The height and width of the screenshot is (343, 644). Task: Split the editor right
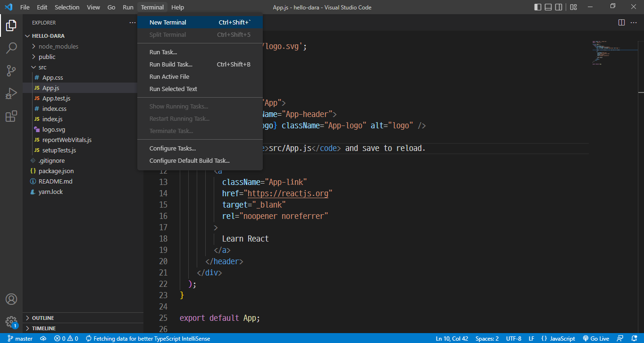[621, 22]
